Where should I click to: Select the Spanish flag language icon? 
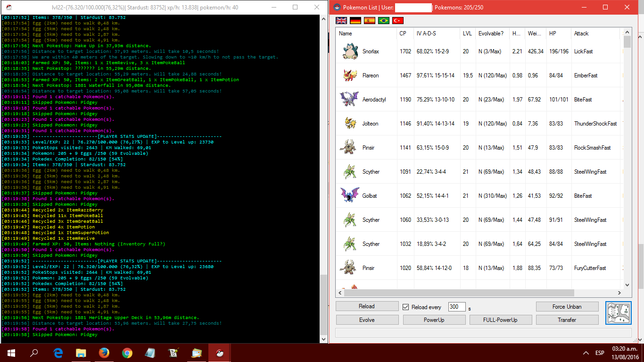tap(370, 21)
